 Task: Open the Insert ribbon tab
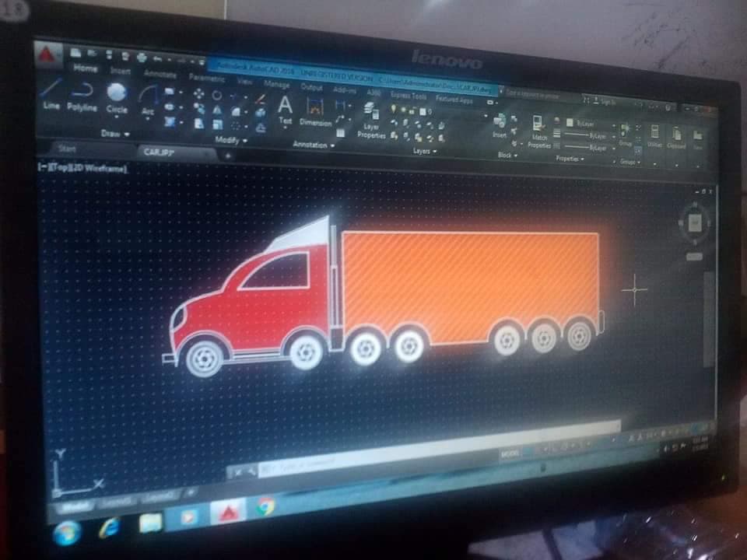(121, 71)
